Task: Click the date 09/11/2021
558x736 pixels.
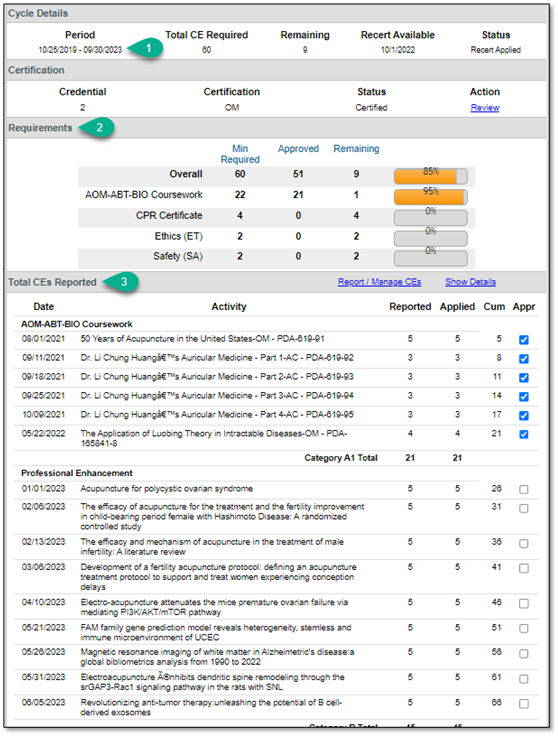Action: [43, 358]
